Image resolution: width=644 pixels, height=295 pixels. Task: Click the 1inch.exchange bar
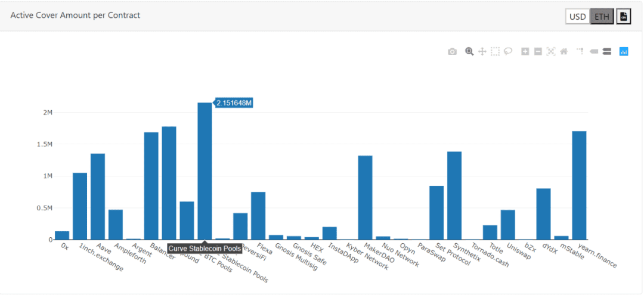[80, 206]
